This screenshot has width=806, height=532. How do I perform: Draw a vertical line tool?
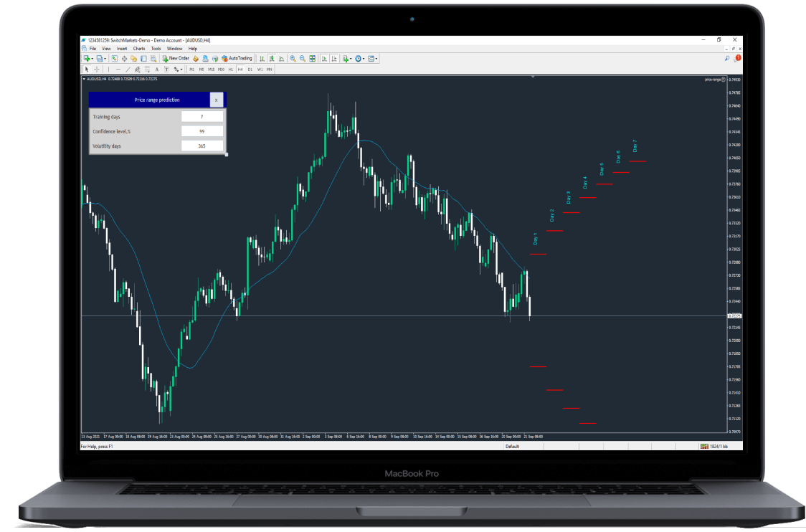[108, 70]
